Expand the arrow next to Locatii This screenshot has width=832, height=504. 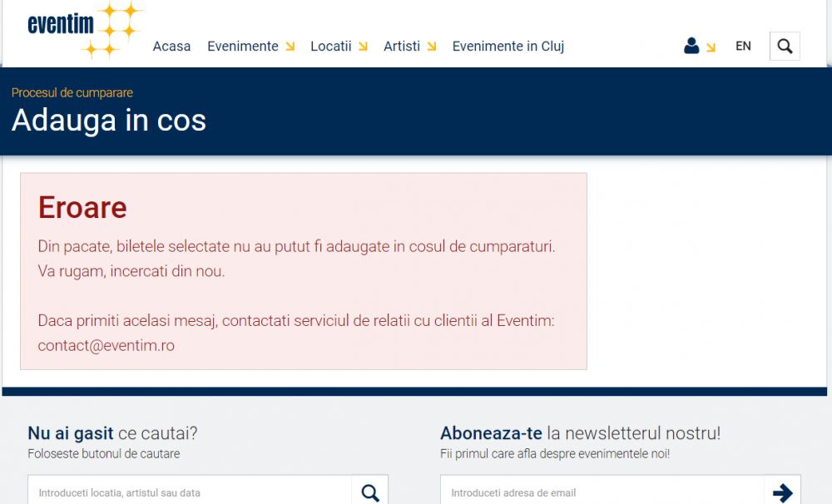(363, 47)
